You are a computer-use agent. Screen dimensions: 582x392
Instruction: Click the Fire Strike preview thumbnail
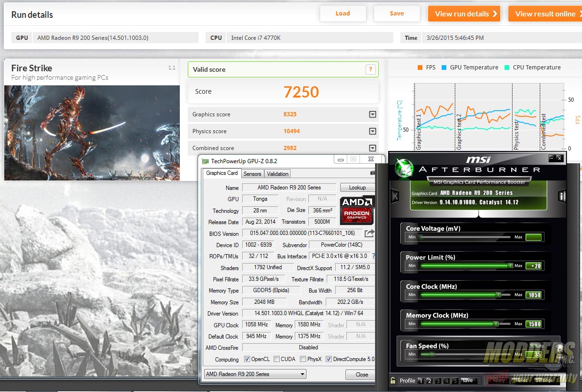92,133
